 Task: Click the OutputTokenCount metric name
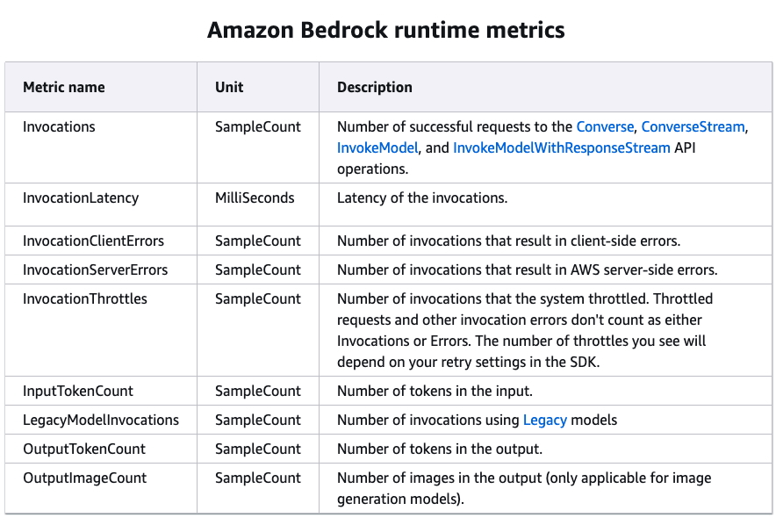pos(84,449)
